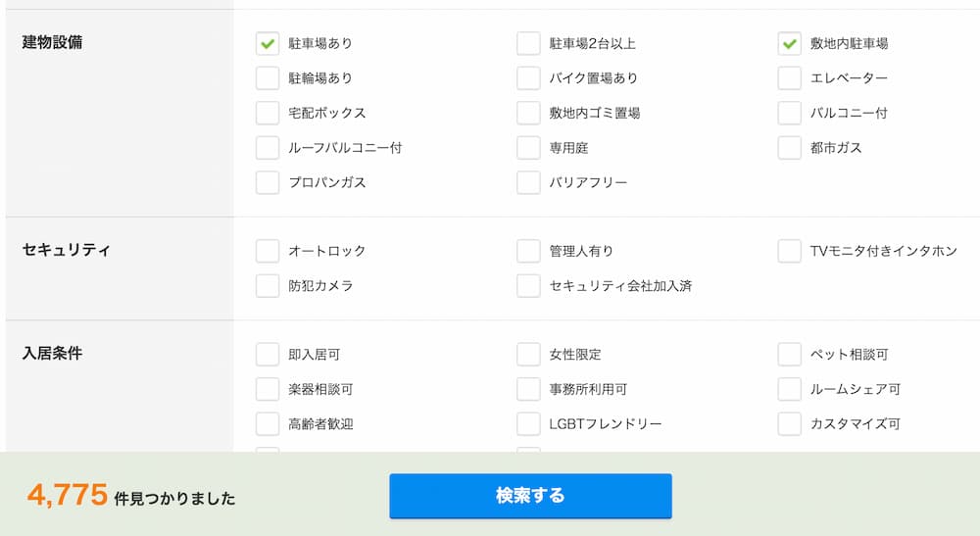Viewport: 980px width, 536px height.
Task: Select the TVモニタ付きインタホン checkbox
Action: [x=790, y=251]
